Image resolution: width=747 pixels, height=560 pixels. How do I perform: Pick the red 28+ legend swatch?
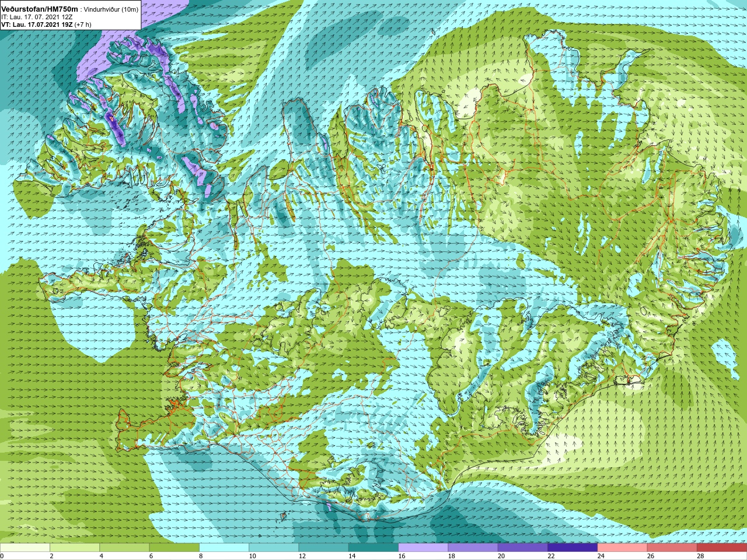[x=722, y=548]
